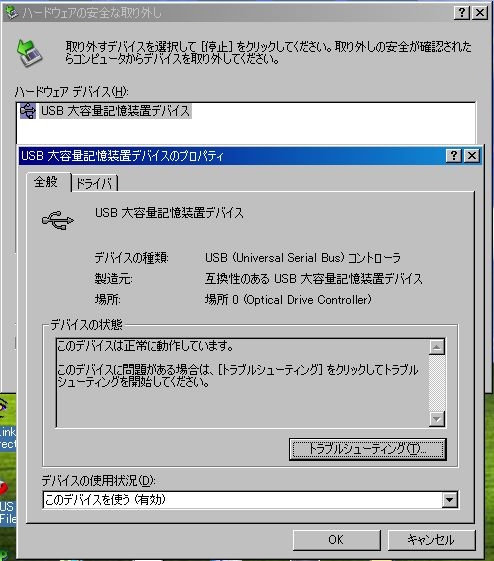This screenshot has width=494, height=561.
Task: Click the Safely Remove Hardware green arrow icon
Action: pos(29,53)
